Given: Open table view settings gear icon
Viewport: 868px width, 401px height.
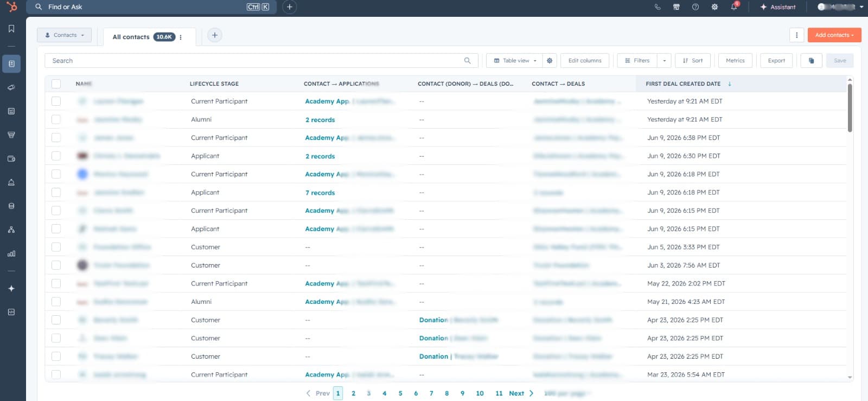Looking at the screenshot, I should pos(550,61).
